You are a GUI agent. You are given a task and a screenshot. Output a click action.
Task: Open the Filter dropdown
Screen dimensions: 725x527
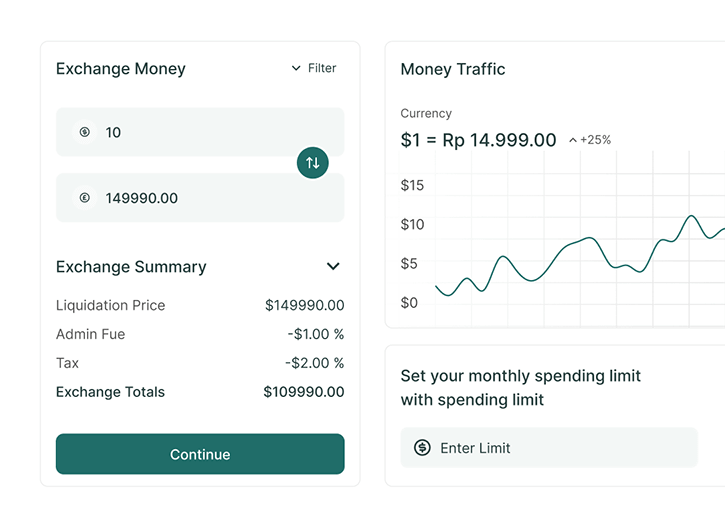tap(314, 68)
